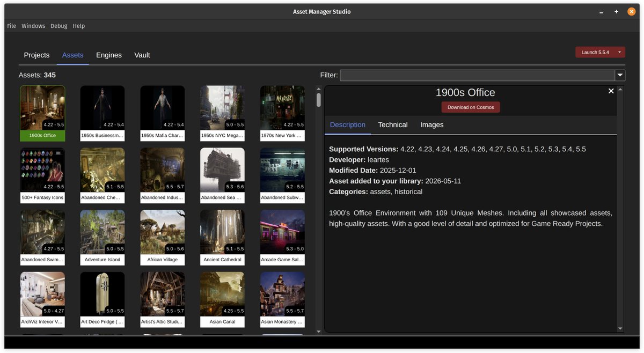Show the Images tab
This screenshot has width=644, height=353.
click(x=432, y=124)
